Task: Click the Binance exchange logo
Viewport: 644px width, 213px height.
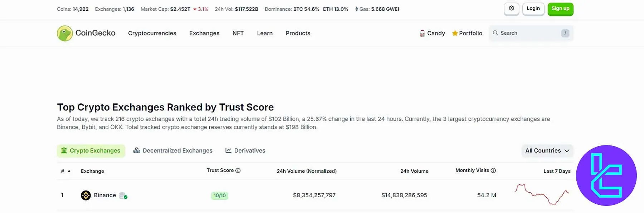Action: [86, 195]
